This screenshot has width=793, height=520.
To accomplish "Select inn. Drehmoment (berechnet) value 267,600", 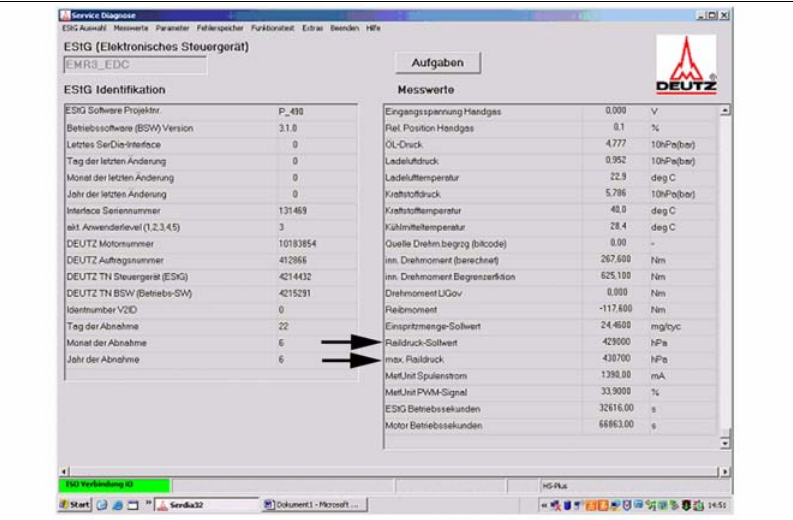I will pyautogui.click(x=615, y=259).
